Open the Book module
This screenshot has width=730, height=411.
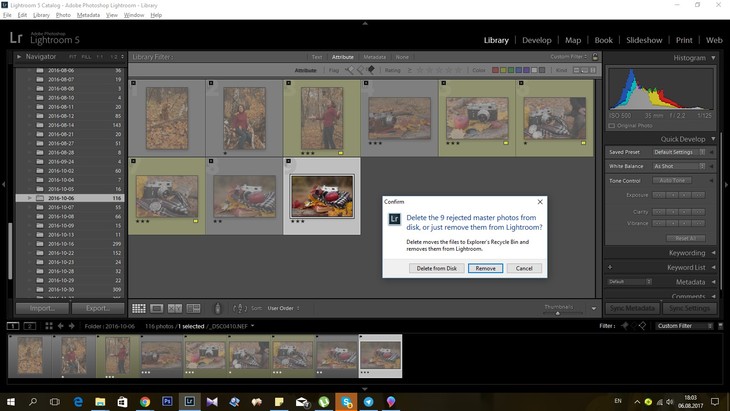603,40
